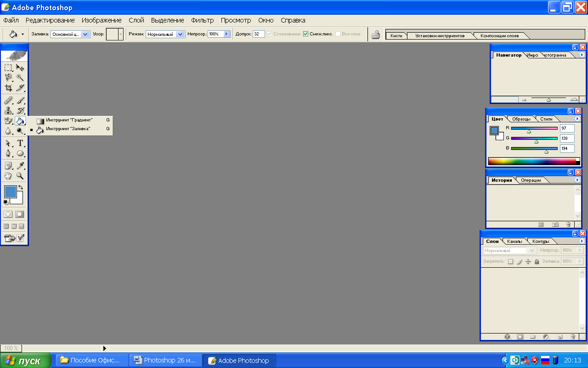This screenshot has width=588, height=368.
Task: Choose Инструмент "Заливка" from flyout
Action: (x=69, y=129)
